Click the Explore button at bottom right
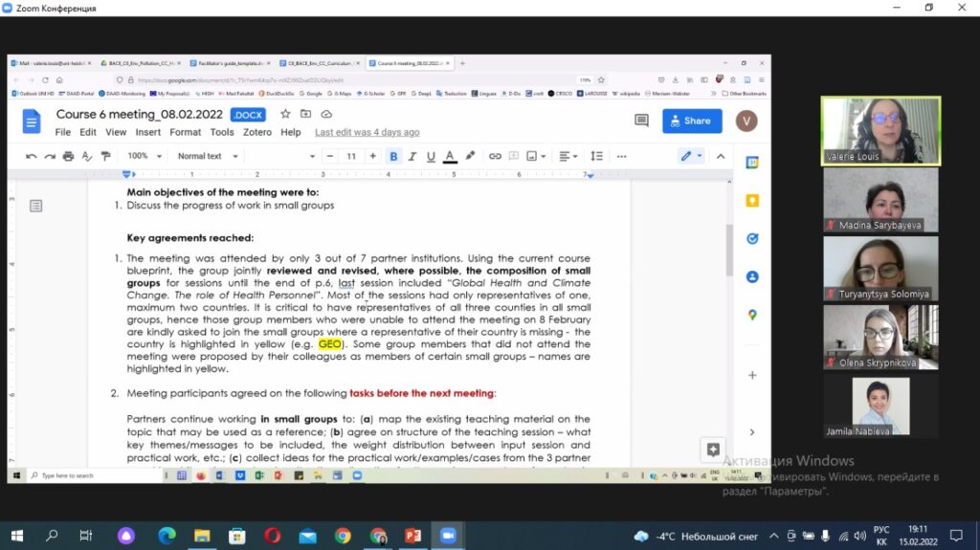Viewport: 980px width, 550px height. point(713,449)
